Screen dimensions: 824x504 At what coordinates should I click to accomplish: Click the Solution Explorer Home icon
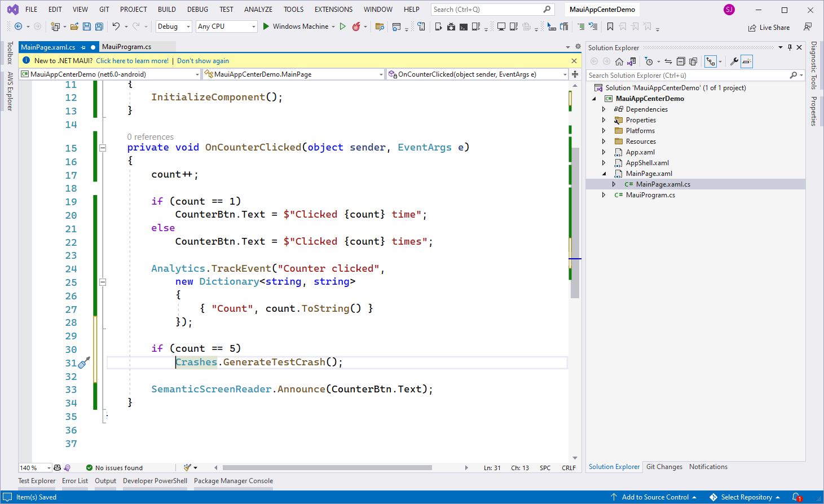point(619,61)
